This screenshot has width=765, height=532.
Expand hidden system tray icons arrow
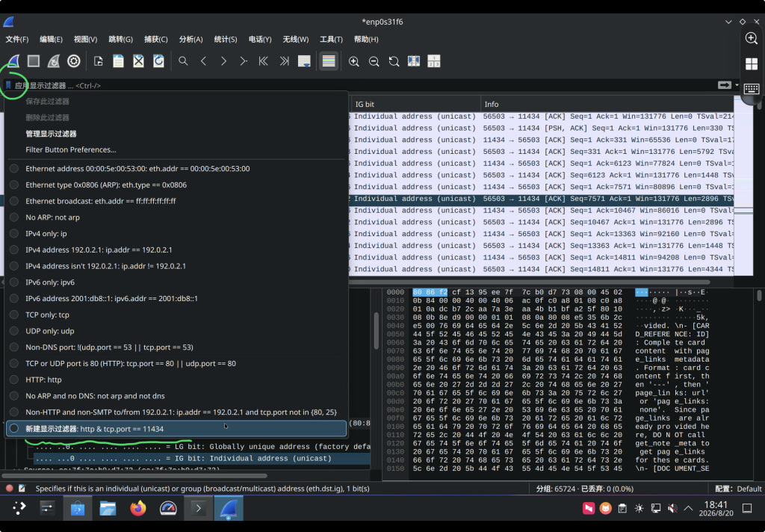point(688,508)
